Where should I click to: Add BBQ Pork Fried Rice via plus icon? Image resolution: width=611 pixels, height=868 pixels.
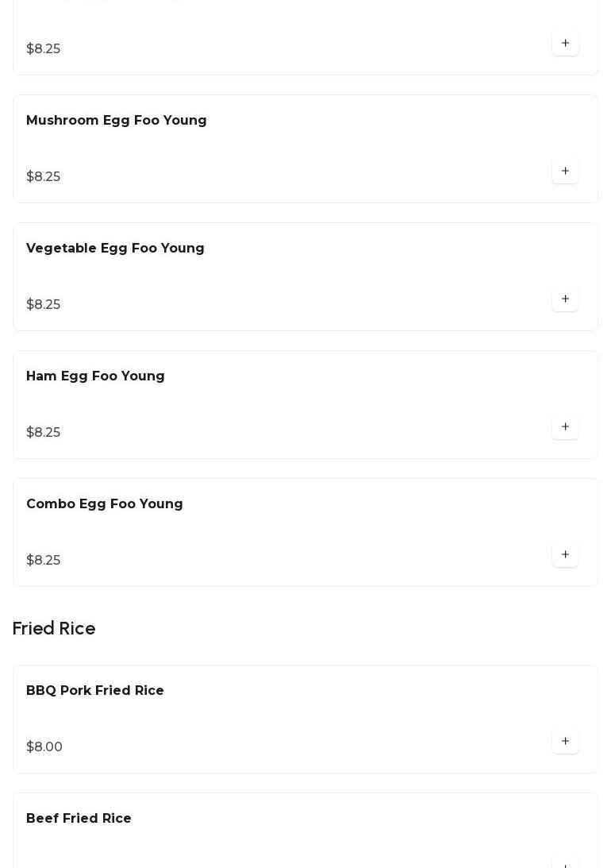(x=565, y=742)
